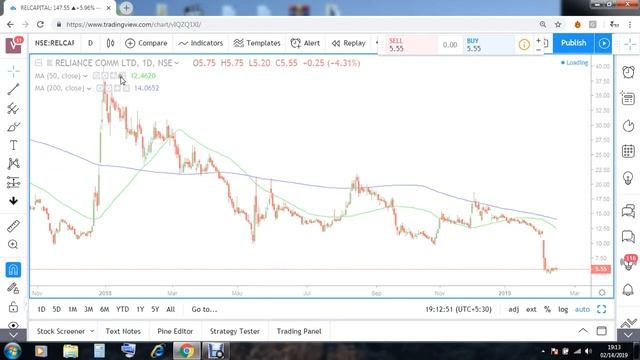Open the Indicators dialog

tap(200, 43)
